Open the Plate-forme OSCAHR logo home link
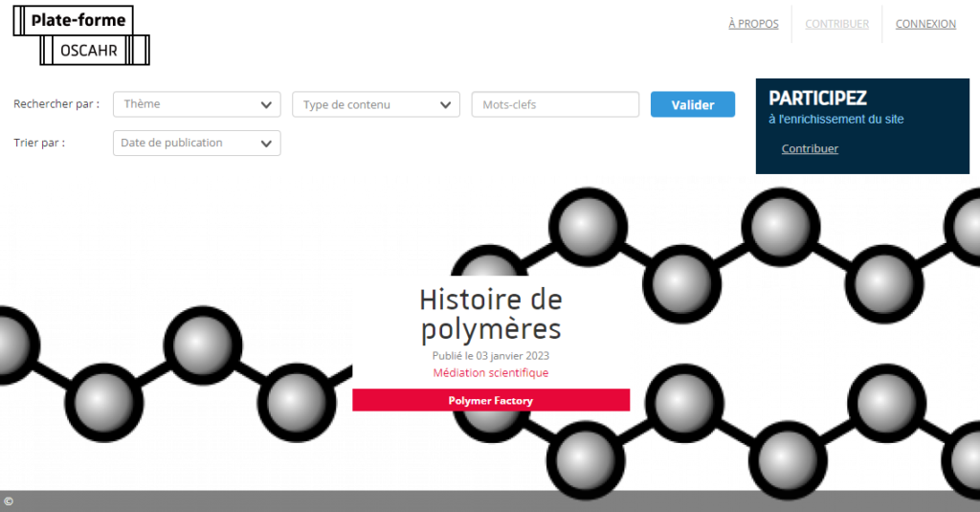This screenshot has height=512, width=980. (x=81, y=35)
